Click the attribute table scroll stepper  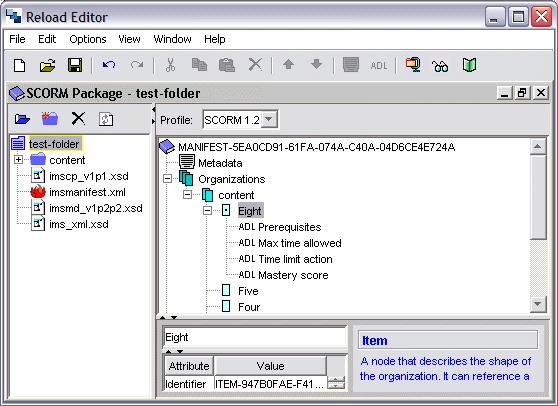[x=336, y=383]
